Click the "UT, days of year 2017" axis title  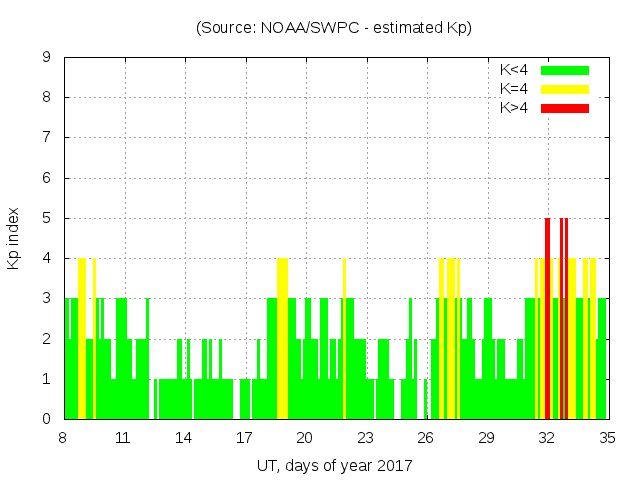coord(333,465)
